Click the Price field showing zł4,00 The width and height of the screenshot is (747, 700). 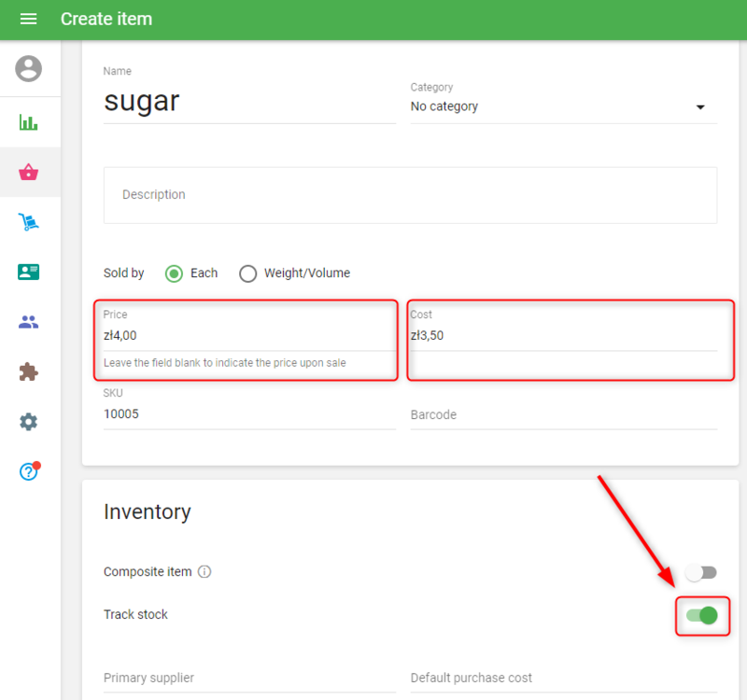pyautogui.click(x=248, y=335)
